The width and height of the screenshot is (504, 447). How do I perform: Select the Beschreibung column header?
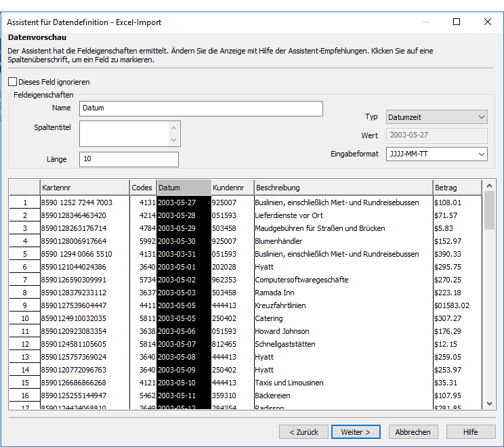[x=343, y=188]
